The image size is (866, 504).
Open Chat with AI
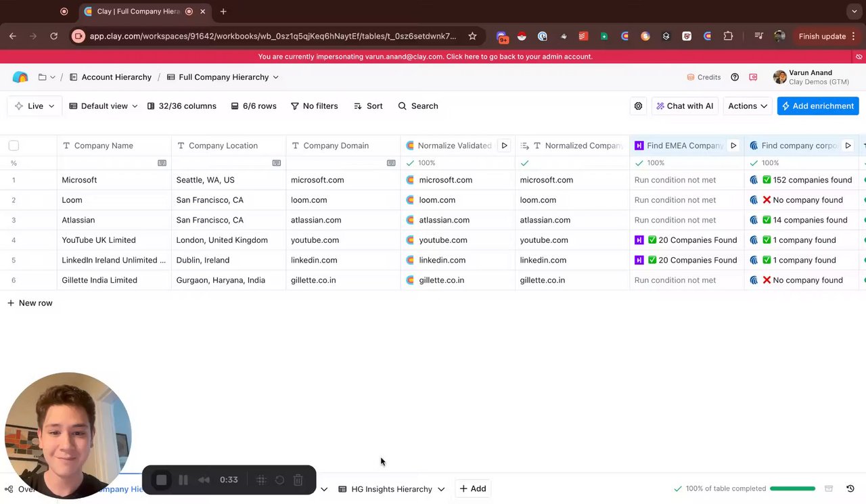click(x=685, y=106)
